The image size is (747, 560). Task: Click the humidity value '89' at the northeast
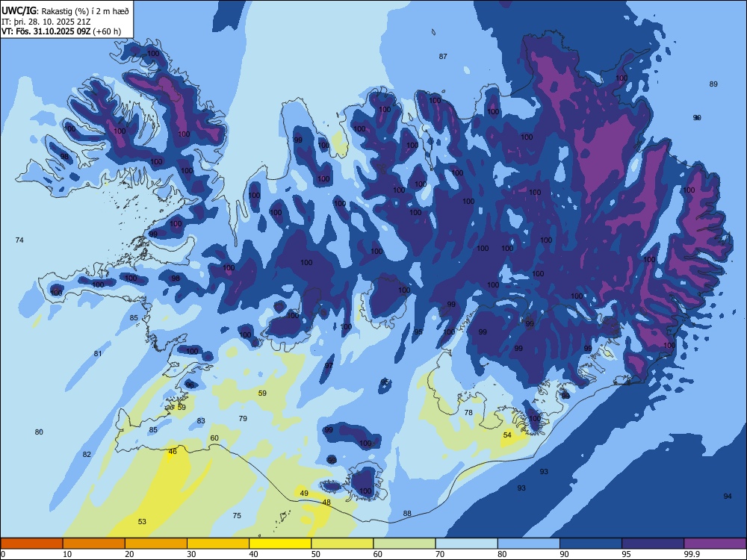coord(713,84)
